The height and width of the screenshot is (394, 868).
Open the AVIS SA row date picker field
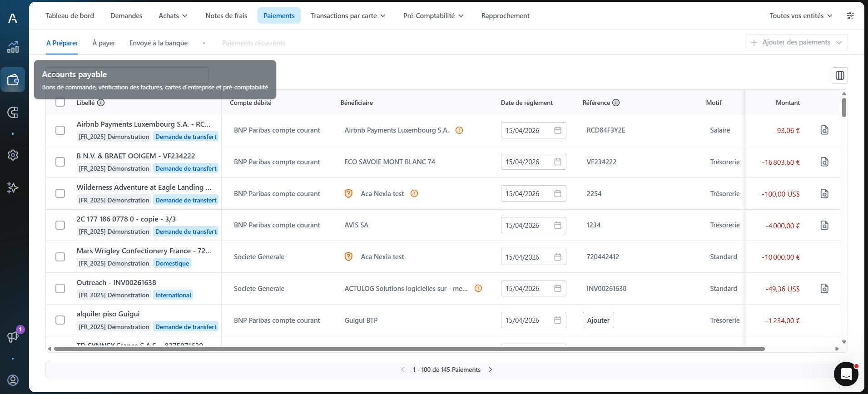click(x=533, y=225)
